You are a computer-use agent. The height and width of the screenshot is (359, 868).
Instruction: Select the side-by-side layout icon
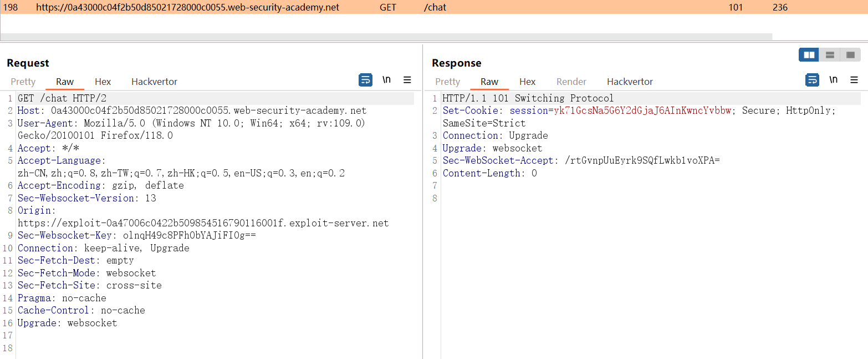pos(809,55)
